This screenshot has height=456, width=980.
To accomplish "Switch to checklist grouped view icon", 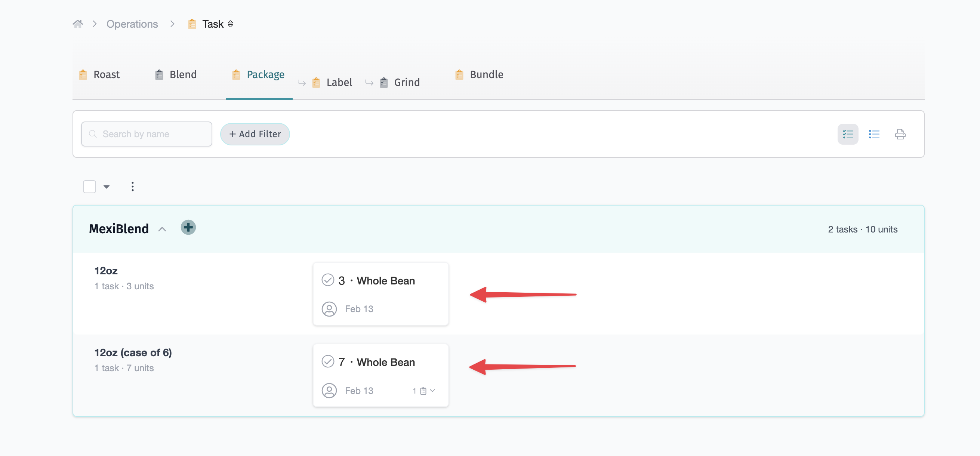I will click(x=848, y=134).
